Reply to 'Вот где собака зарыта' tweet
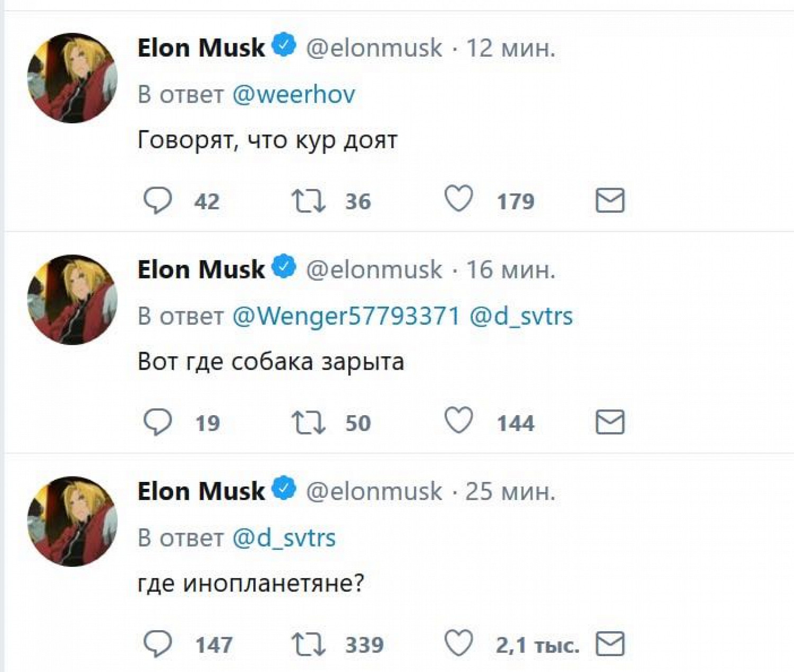This screenshot has height=672, width=794. click(x=158, y=423)
